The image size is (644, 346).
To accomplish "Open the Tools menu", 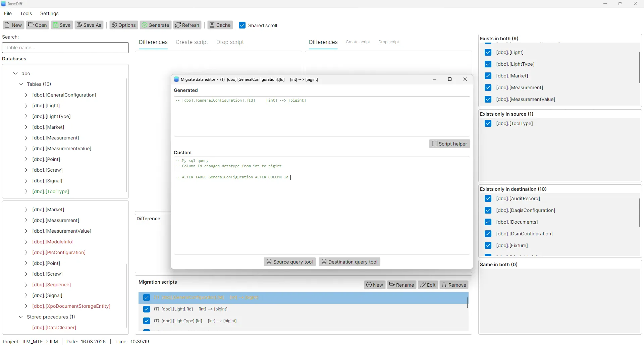I will (x=26, y=13).
